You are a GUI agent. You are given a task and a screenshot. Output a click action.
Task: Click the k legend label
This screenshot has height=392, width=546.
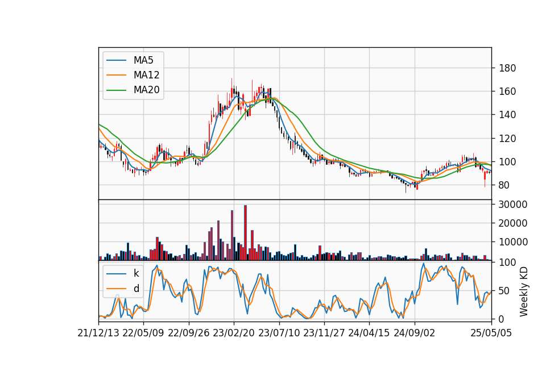click(x=136, y=273)
